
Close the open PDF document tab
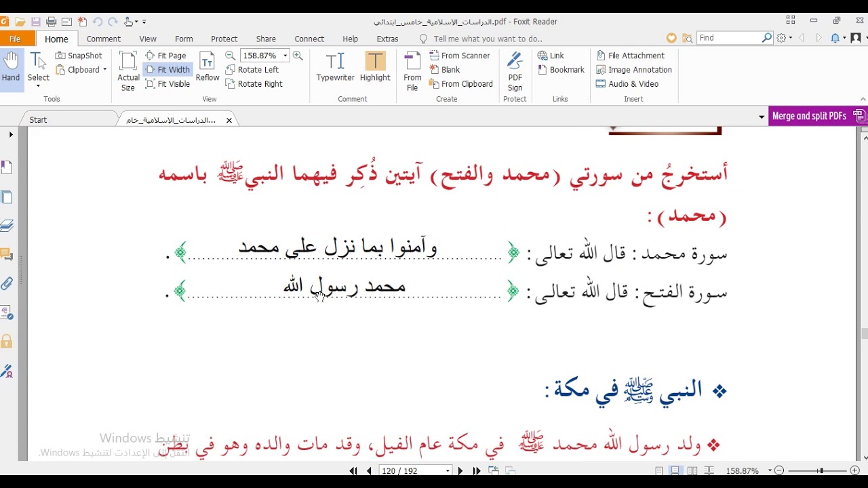pos(229,120)
